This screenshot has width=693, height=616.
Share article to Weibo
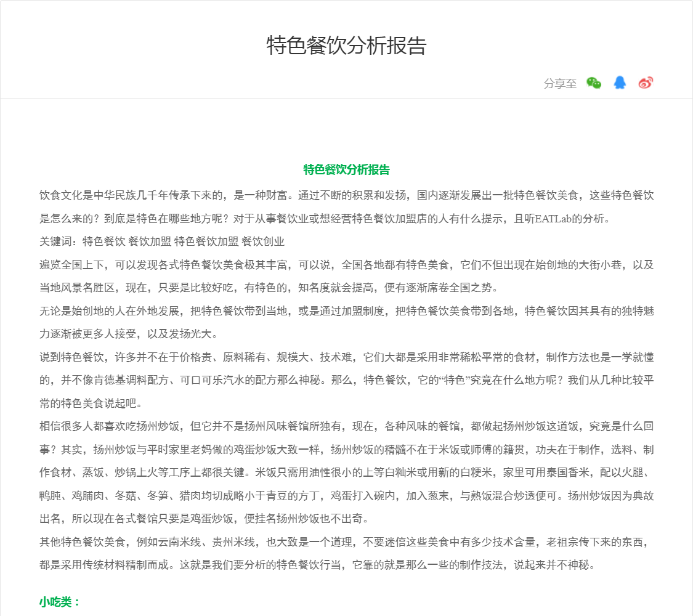coord(646,83)
